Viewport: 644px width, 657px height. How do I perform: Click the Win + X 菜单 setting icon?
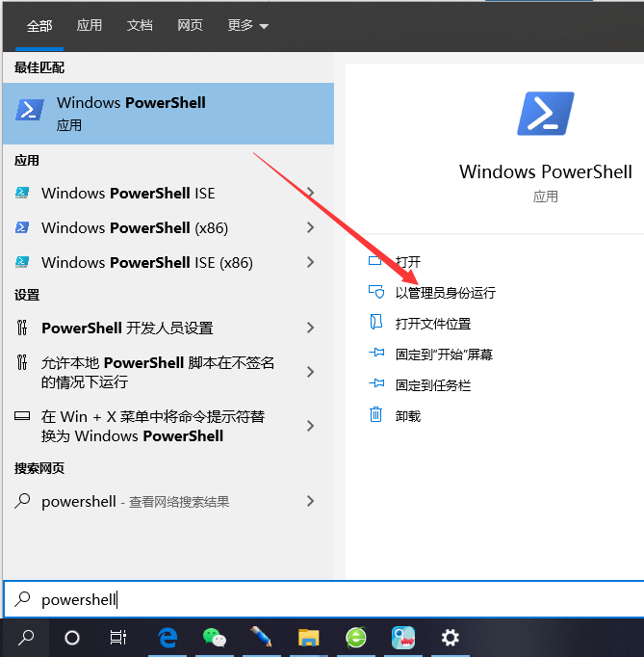[22, 416]
